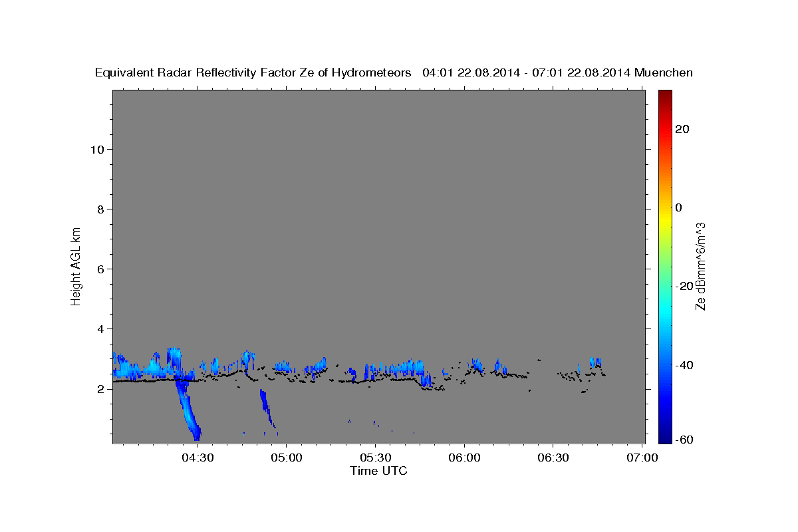Click the blue fall streak before 05:00
The height and width of the screenshot is (532, 798).
267,408
